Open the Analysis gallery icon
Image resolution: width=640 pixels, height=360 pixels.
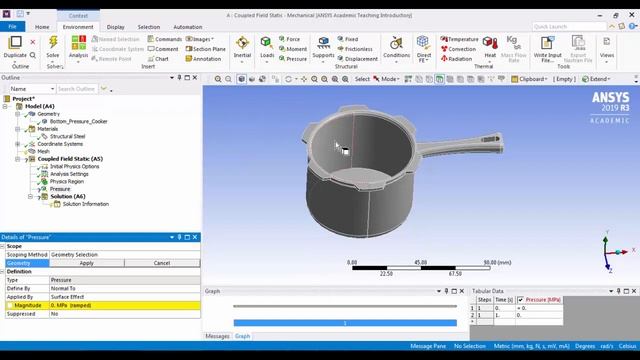click(78, 43)
